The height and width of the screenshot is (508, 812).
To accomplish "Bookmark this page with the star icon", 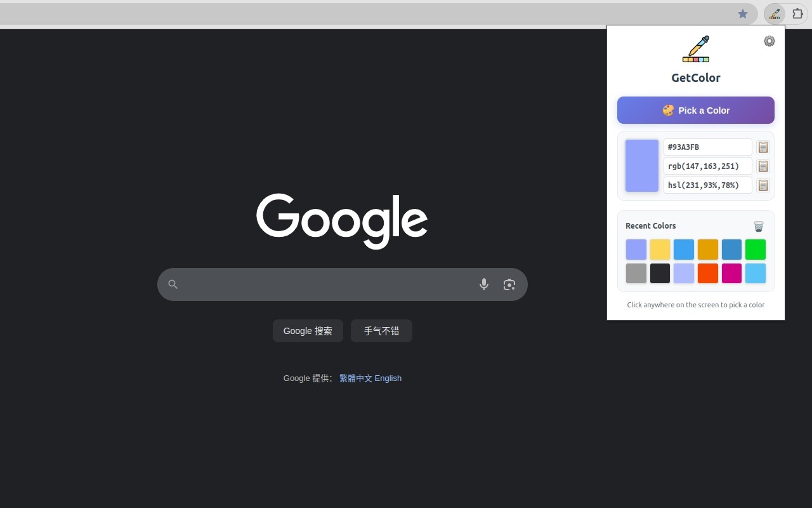I will pyautogui.click(x=743, y=14).
